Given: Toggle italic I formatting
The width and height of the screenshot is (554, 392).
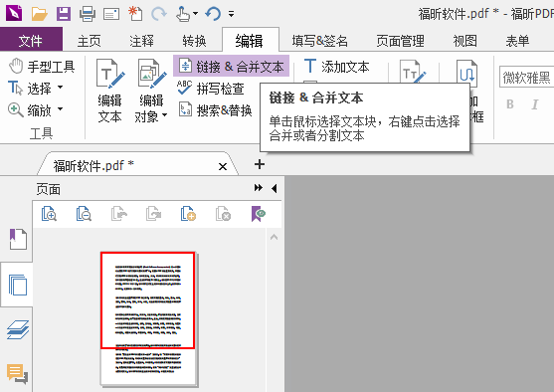Looking at the screenshot, I should [535, 104].
